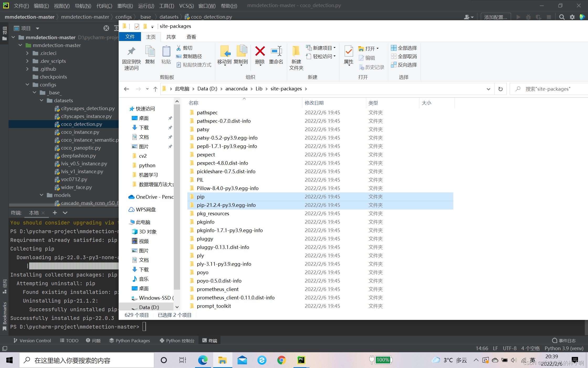Open the address bar history dropdown
This screenshot has width=588, height=368.
pyautogui.click(x=488, y=89)
